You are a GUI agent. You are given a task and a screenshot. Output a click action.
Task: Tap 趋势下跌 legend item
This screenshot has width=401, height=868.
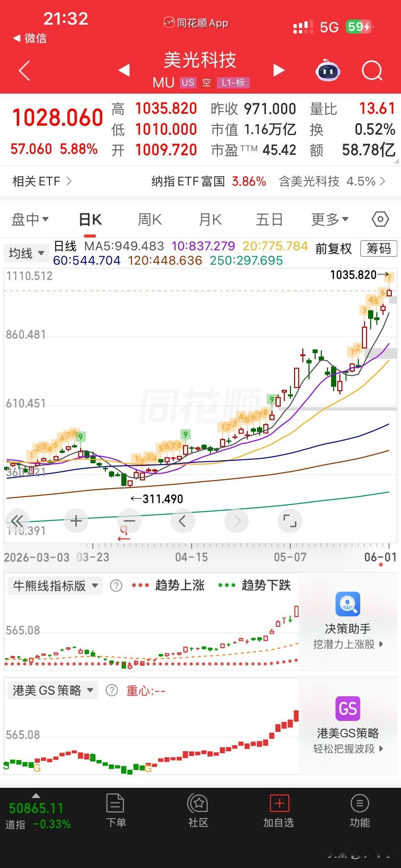[255, 586]
